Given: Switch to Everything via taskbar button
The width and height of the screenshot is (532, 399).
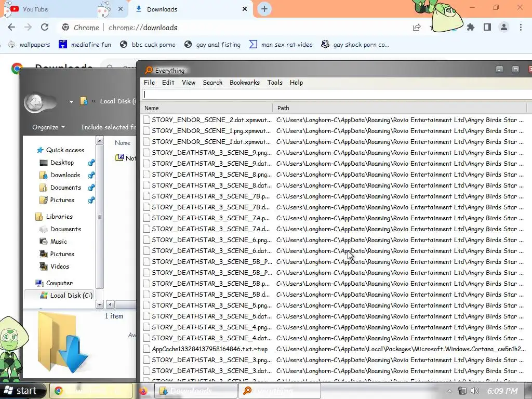Looking at the screenshot, I should (279, 391).
